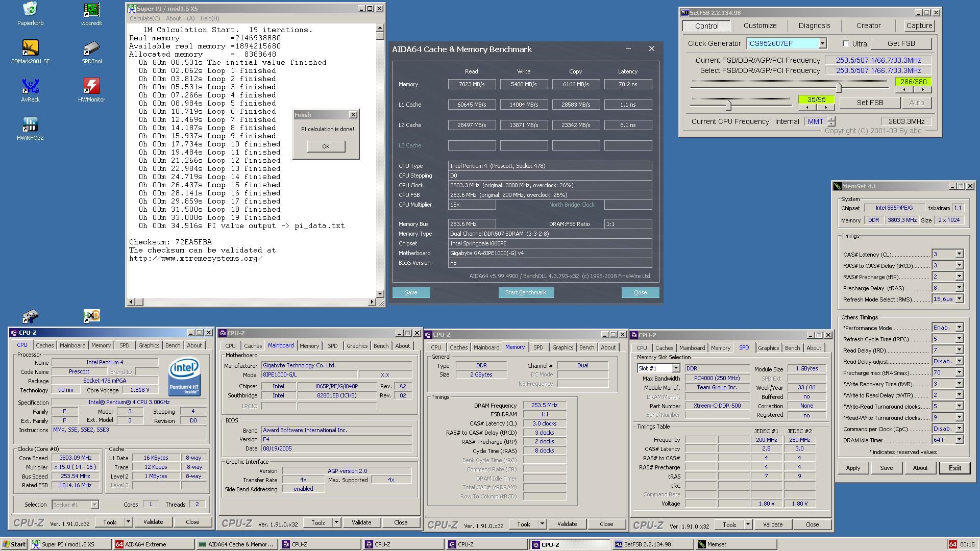Screen dimensions: 980x551
Task: Click the Windows Start button
Action: pos(14,544)
